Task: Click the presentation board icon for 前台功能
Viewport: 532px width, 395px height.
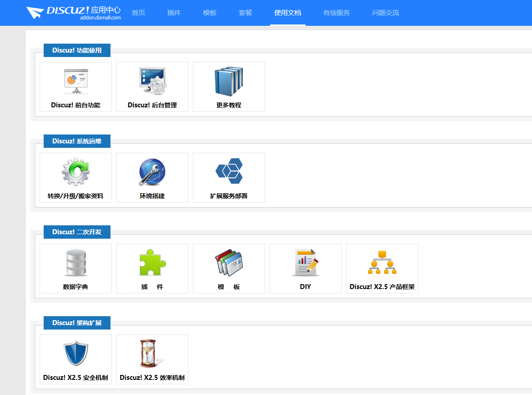Action: (76, 81)
